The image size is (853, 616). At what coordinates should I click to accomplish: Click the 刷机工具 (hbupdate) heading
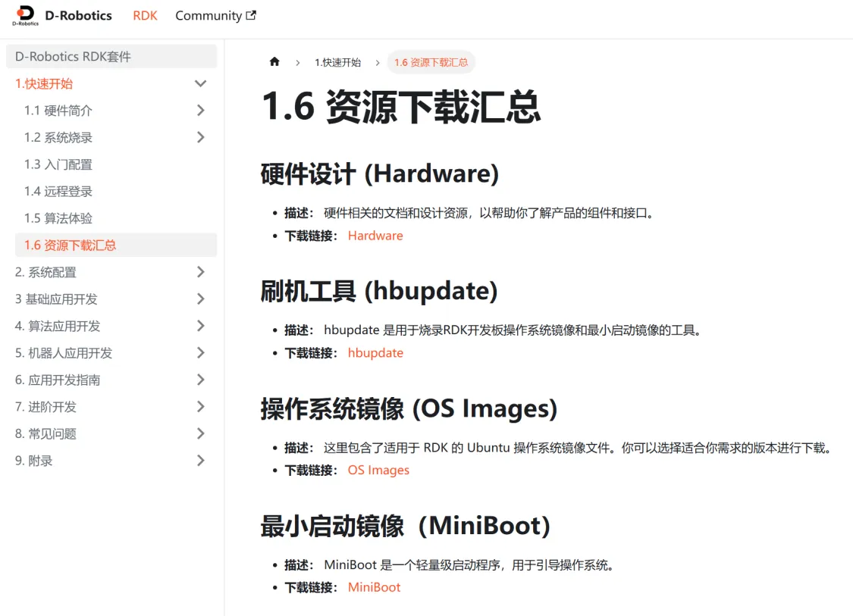coord(379,291)
